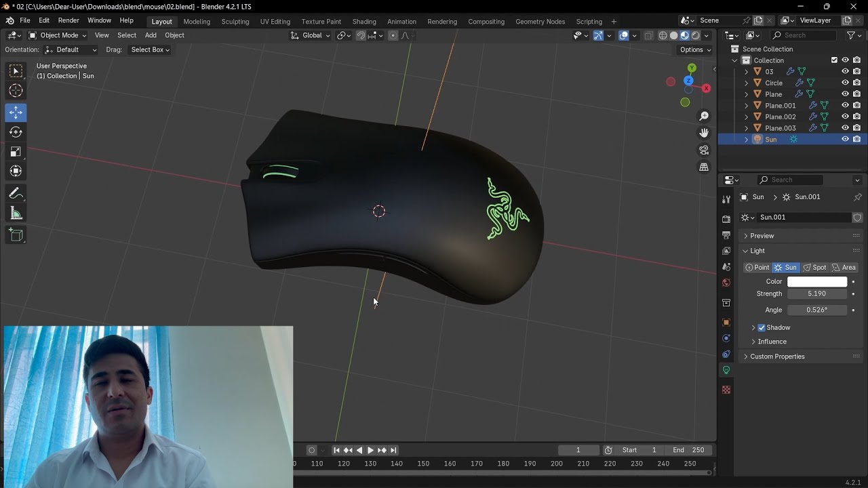868x488 pixels.
Task: Open the viewport Add menu
Action: tap(151, 35)
